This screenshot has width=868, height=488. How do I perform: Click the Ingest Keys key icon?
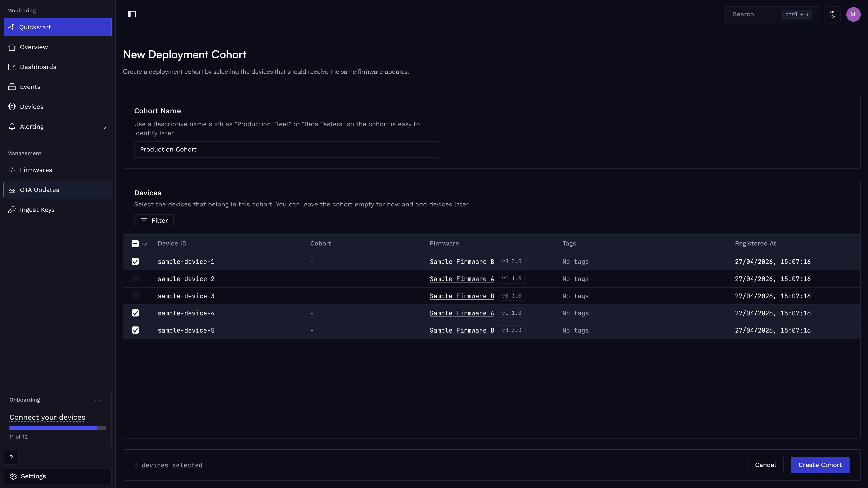(x=12, y=210)
